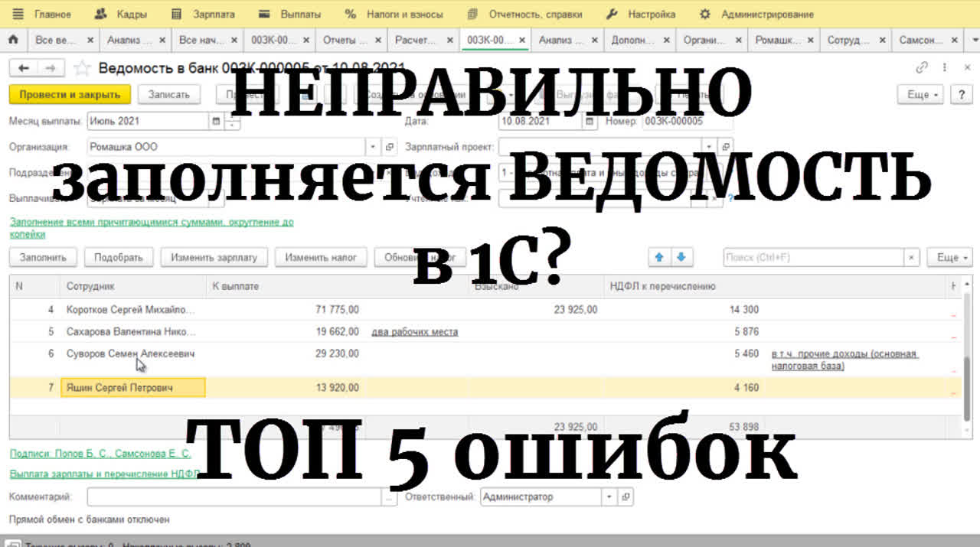The width and height of the screenshot is (980, 547).
Task: Open the Ромашка ООО organization card icon
Action: (x=389, y=146)
